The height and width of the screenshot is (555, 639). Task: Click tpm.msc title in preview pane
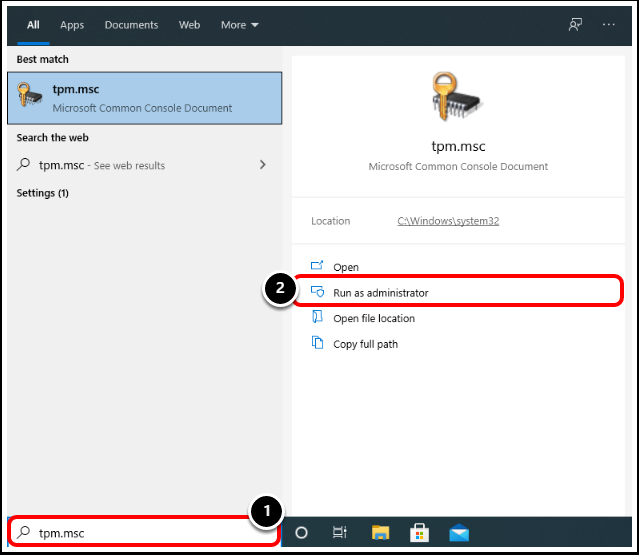[x=458, y=146]
